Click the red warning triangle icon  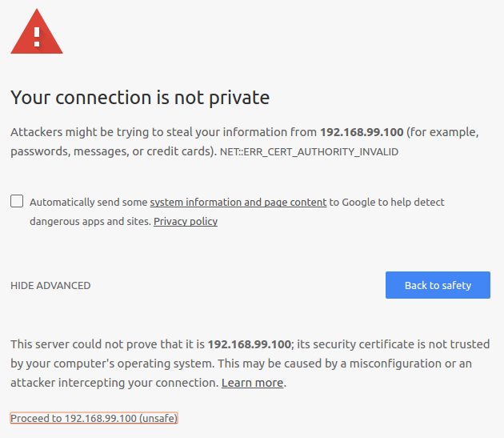[x=37, y=31]
